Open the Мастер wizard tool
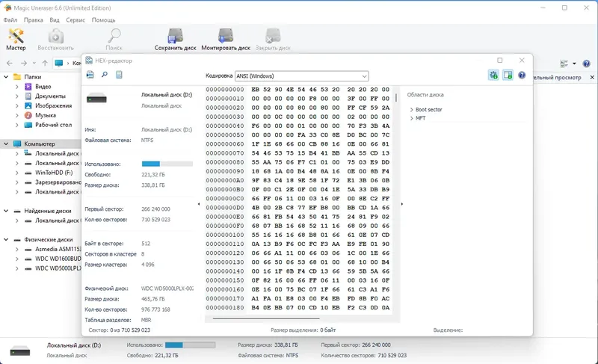 (x=16, y=40)
